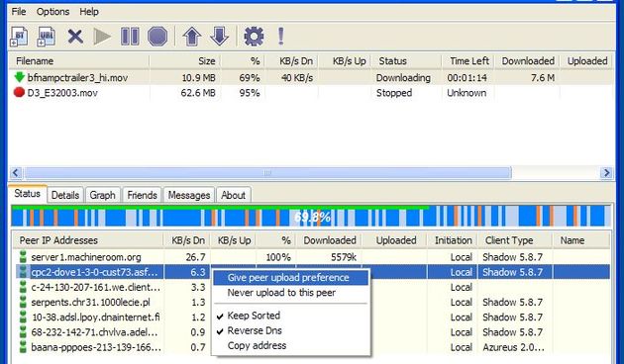Click peer icon beside 10-38.adsl.lpoy.dnainternet.fi
624x364 pixels.
point(23,318)
